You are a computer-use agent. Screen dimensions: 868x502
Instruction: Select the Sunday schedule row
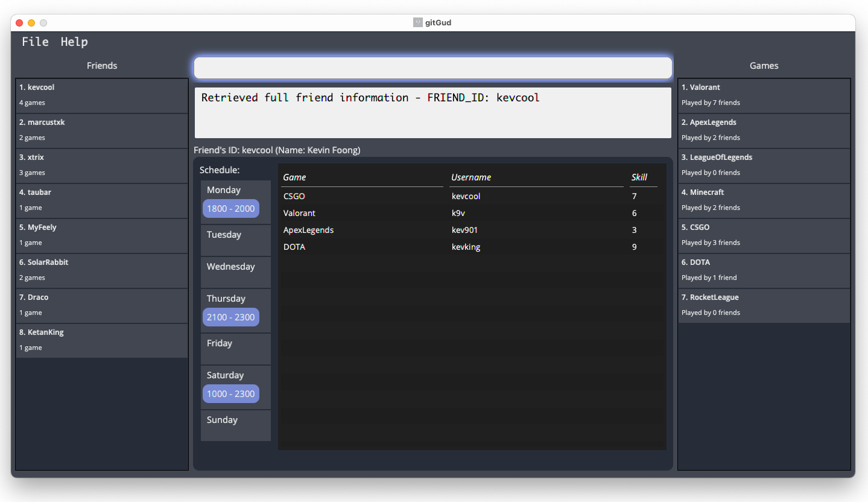236,425
